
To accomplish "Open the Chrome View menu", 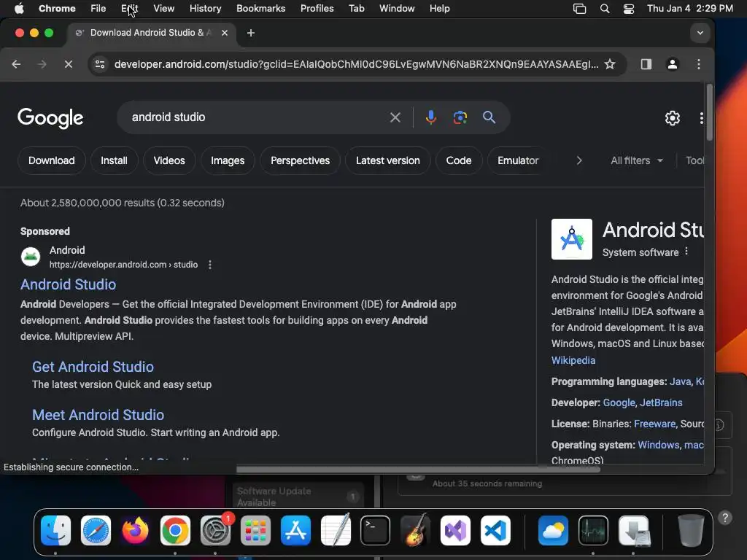I will 163,9.
